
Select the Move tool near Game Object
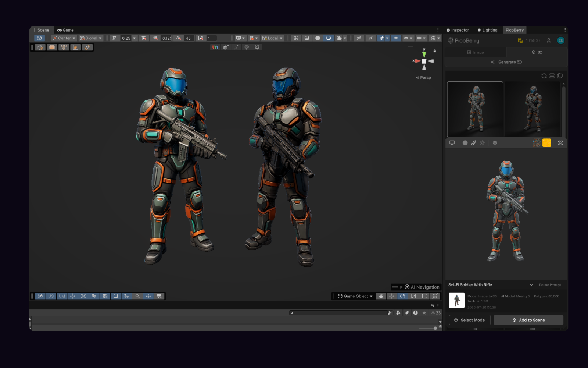(392, 296)
